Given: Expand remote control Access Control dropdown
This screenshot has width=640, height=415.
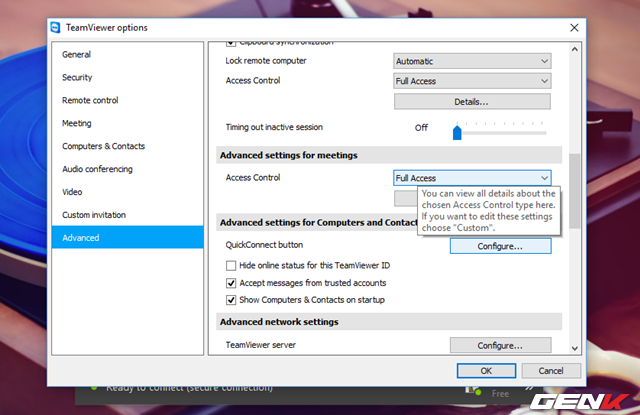Looking at the screenshot, I should [472, 81].
